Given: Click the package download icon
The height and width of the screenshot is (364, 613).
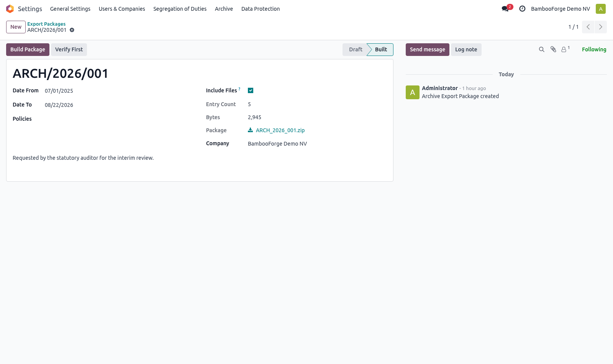Looking at the screenshot, I should tap(250, 130).
